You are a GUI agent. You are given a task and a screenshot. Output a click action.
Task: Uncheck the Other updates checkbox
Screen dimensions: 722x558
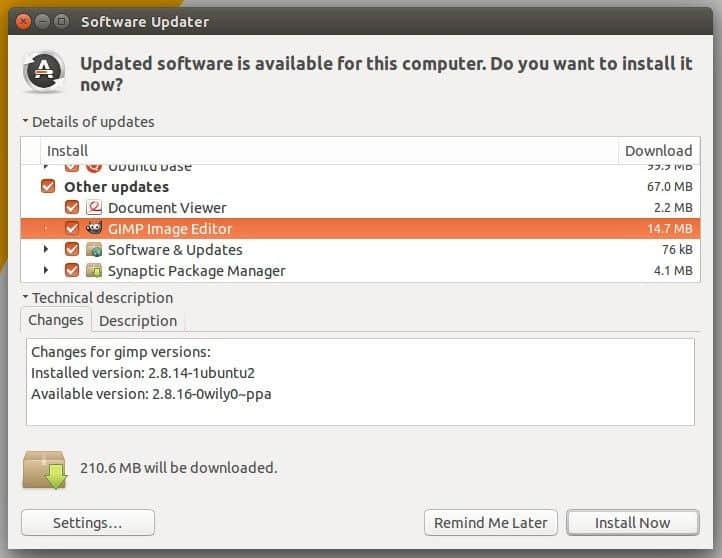point(48,187)
